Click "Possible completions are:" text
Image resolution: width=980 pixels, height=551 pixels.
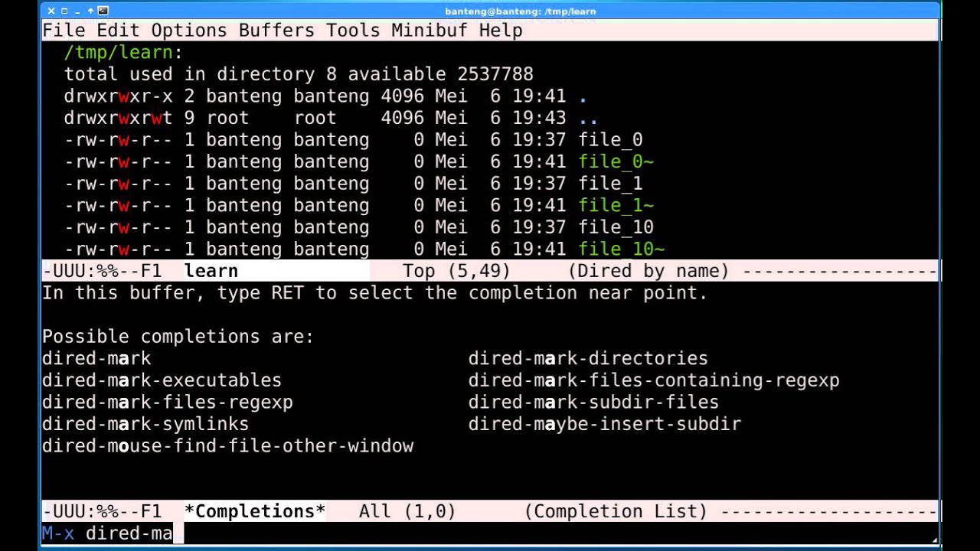click(178, 337)
